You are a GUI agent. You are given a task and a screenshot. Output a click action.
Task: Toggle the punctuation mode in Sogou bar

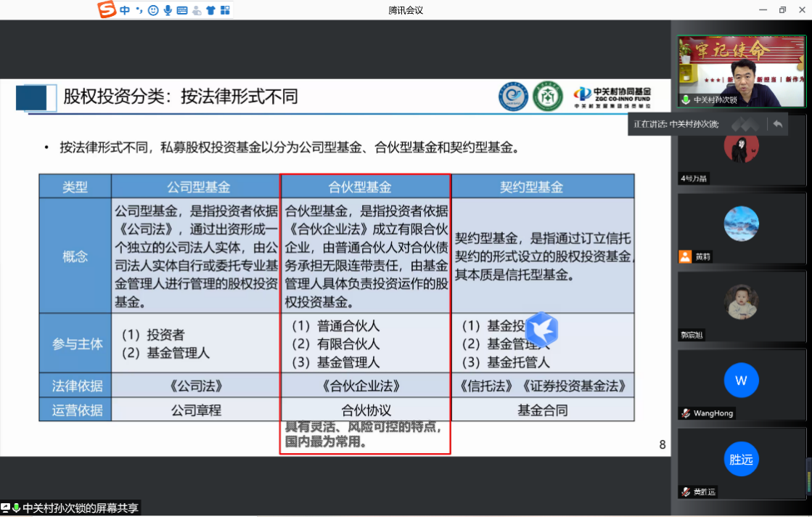[139, 10]
